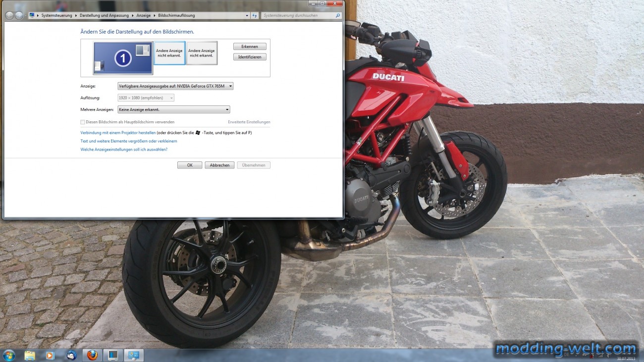Click the monitor app icon in taskbar
This screenshot has width=644, height=362.
113,355
